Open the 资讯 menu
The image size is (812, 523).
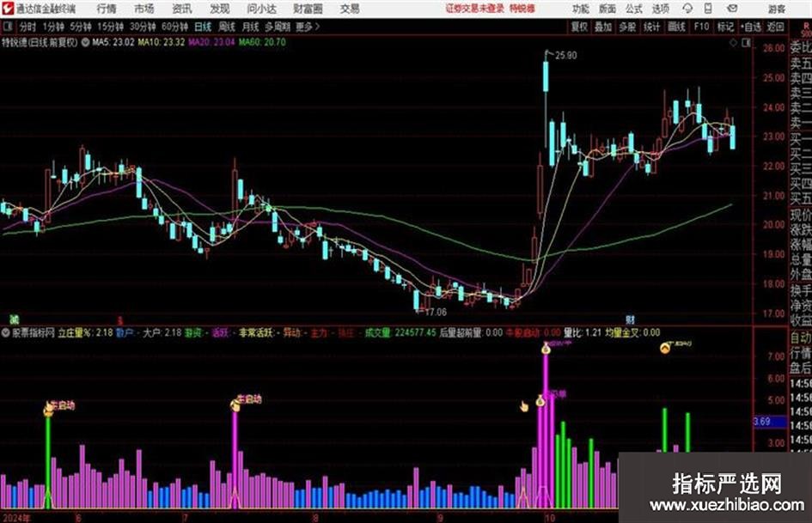(182, 9)
